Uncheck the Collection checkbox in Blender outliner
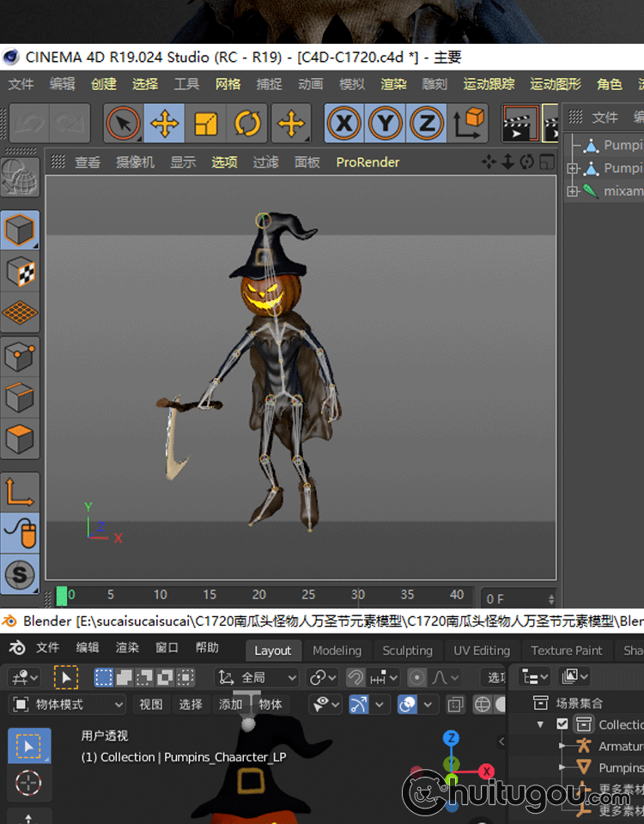Viewport: 644px width, 824px height. pos(562,724)
